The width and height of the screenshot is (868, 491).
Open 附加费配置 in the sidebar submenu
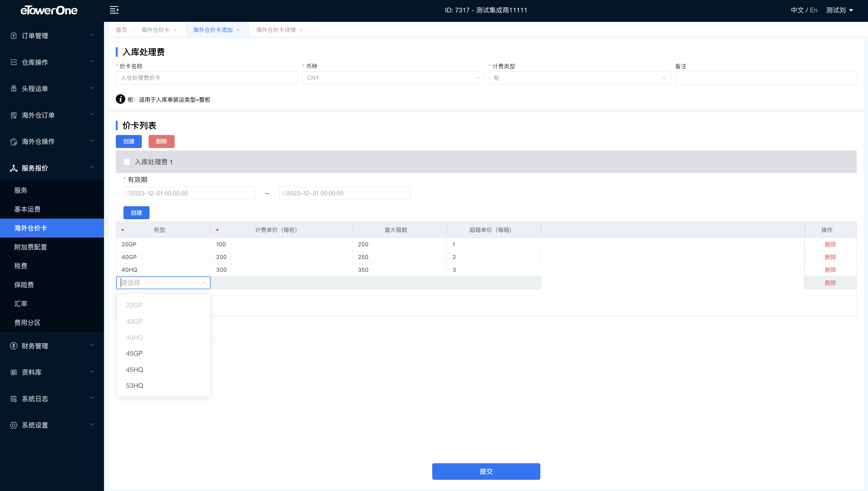tap(52, 247)
